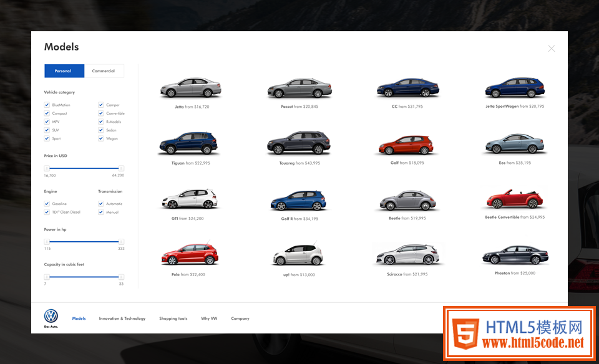Select the Passat car image
599x364 pixels.
299,88
